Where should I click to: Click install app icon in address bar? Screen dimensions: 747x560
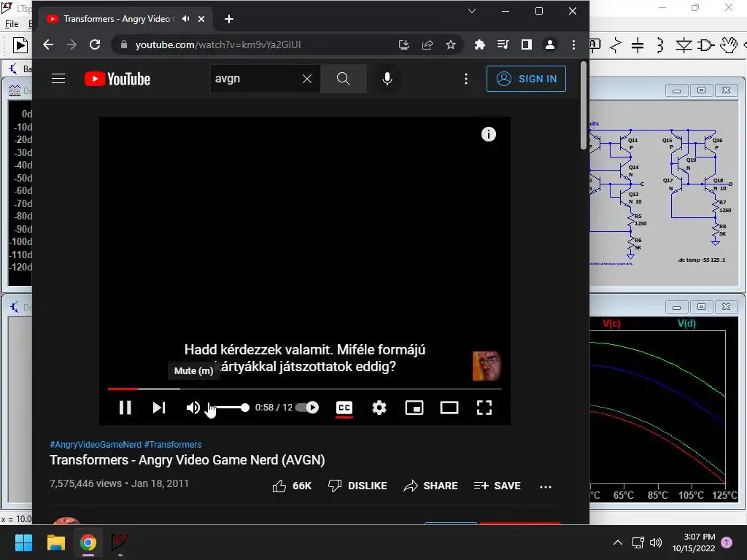coord(404,44)
